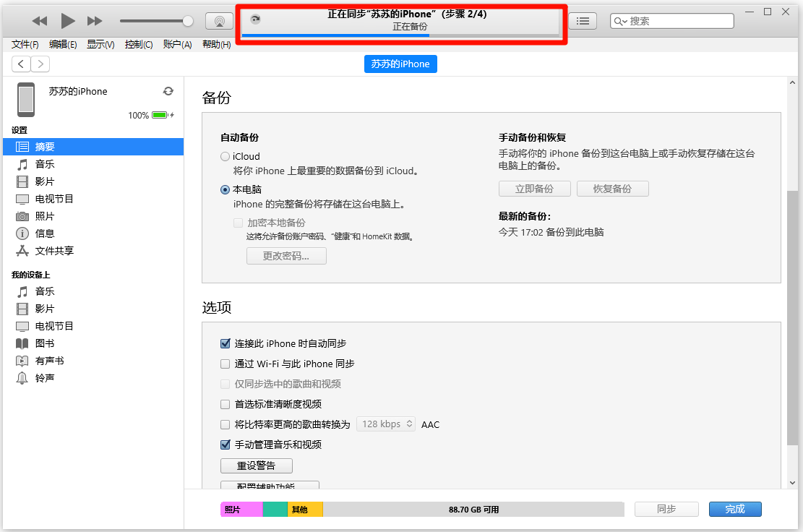Click the 完成 button
Viewport: 803px width, 532px height.
735,510
